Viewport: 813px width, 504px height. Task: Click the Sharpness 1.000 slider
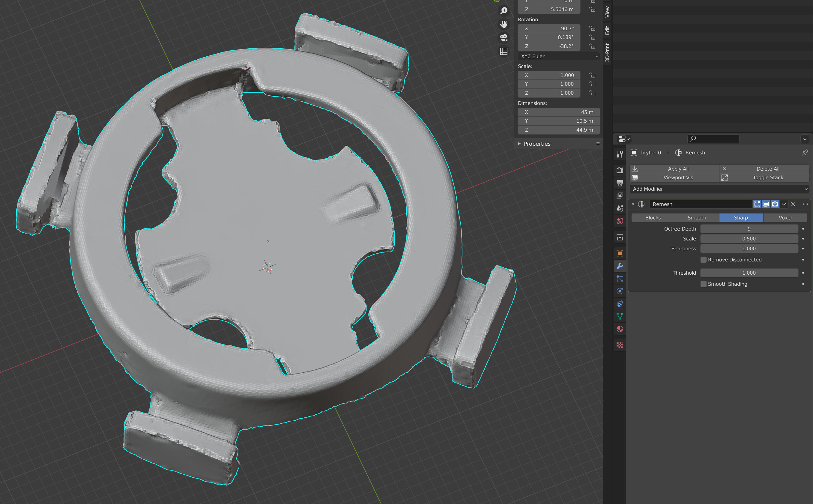pos(749,249)
